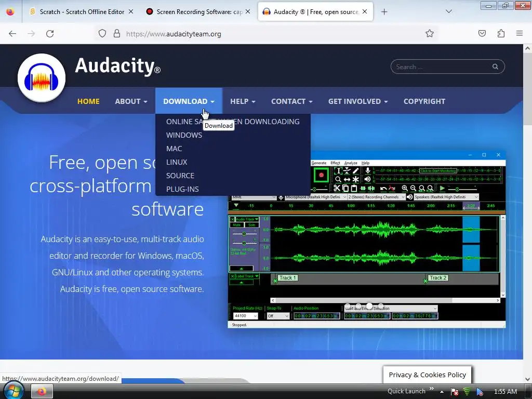Expand Quick Launch with the double chevron

432,389
